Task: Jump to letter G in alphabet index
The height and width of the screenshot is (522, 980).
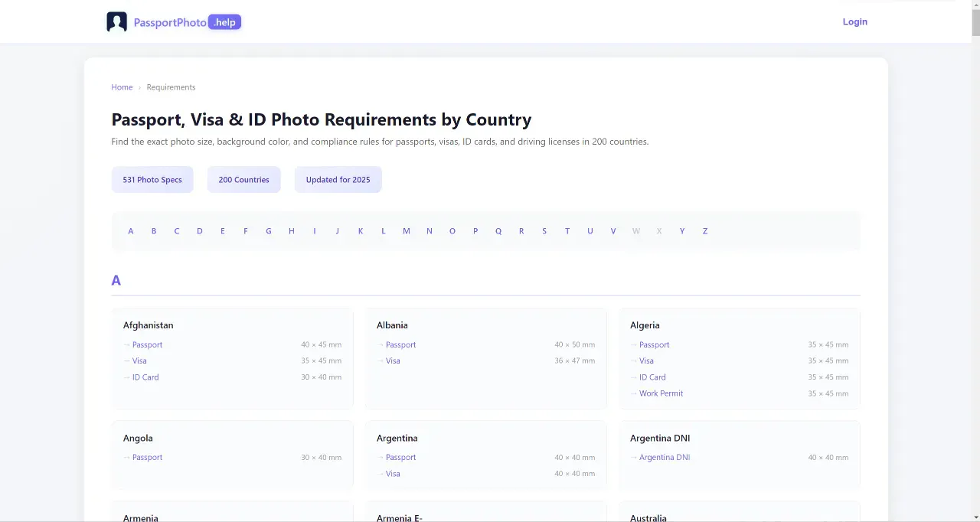Action: [x=269, y=231]
